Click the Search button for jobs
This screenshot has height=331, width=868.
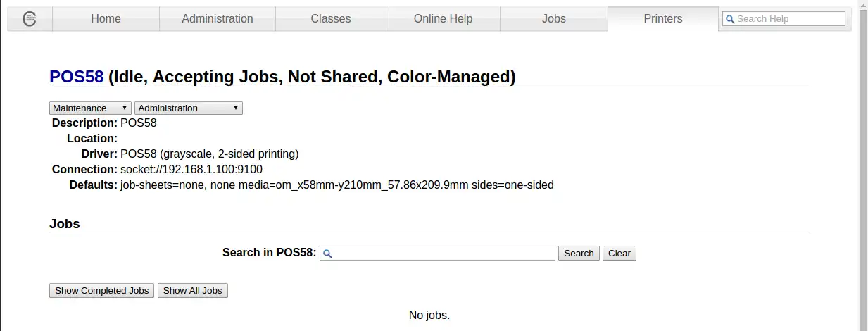(x=579, y=253)
